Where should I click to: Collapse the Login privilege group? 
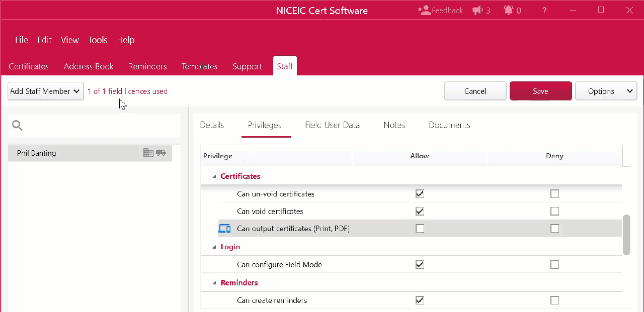[x=214, y=247]
